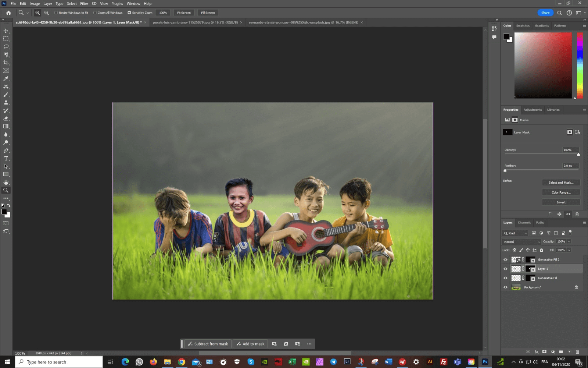Screen dimensions: 588x368
Task: Enable Zoom All Windows checkbox
Action: pos(95,13)
